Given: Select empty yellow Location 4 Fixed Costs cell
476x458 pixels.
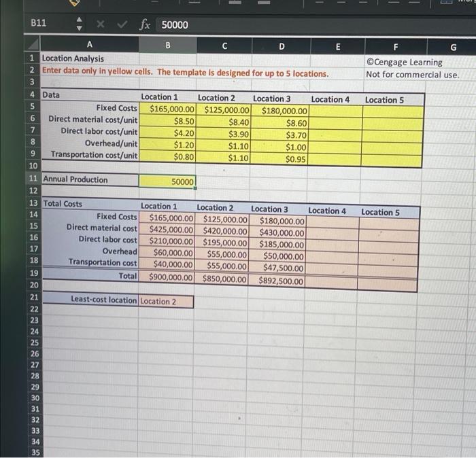Looking at the screenshot, I should coord(335,111).
